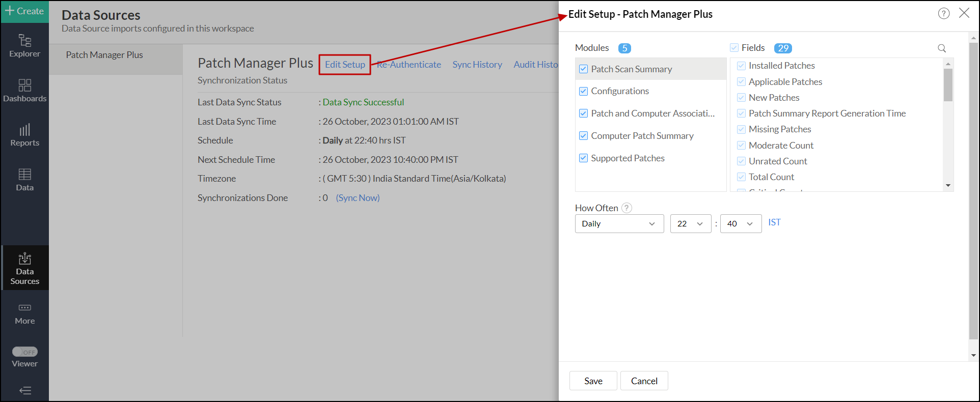The image size is (980, 402).
Task: Collapse the left sidebar menu
Action: pyautogui.click(x=25, y=390)
